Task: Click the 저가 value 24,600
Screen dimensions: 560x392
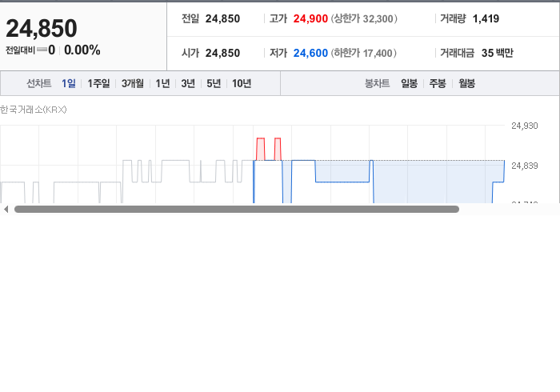Action: click(310, 53)
